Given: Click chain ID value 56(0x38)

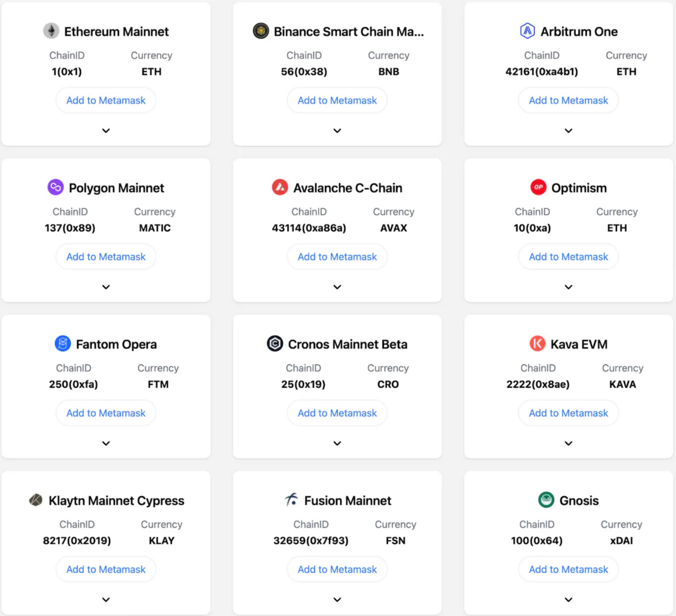Looking at the screenshot, I should (x=304, y=71).
